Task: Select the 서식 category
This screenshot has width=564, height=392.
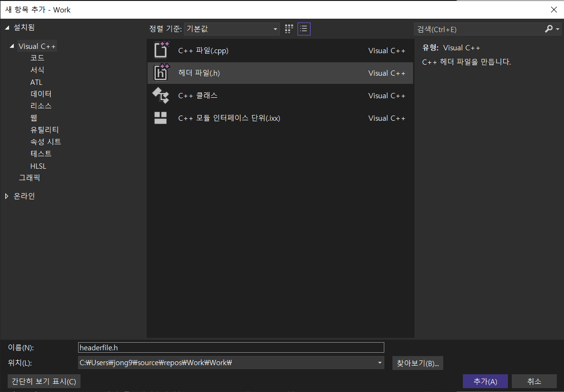Action: 37,70
